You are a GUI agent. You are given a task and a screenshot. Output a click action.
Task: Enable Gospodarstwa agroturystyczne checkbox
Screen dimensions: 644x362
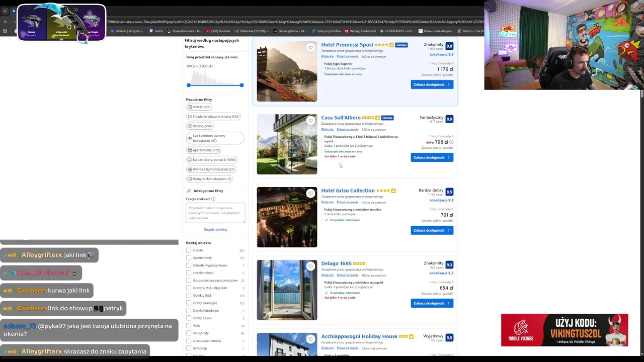tap(189, 281)
